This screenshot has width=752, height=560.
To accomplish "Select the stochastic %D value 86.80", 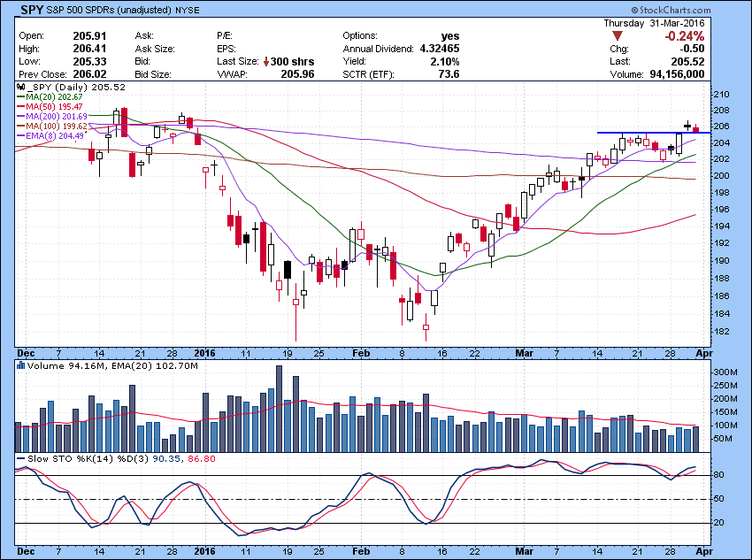I will point(202,459).
